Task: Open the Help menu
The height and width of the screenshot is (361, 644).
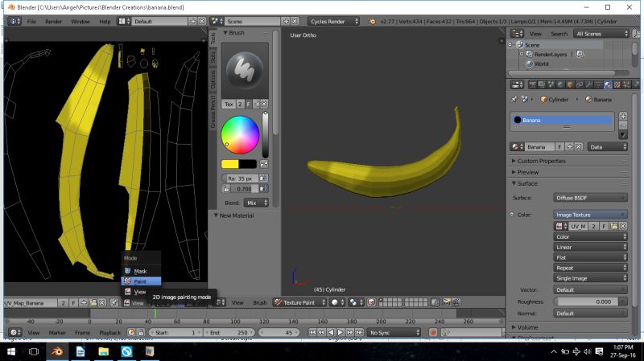Action: pos(105,22)
